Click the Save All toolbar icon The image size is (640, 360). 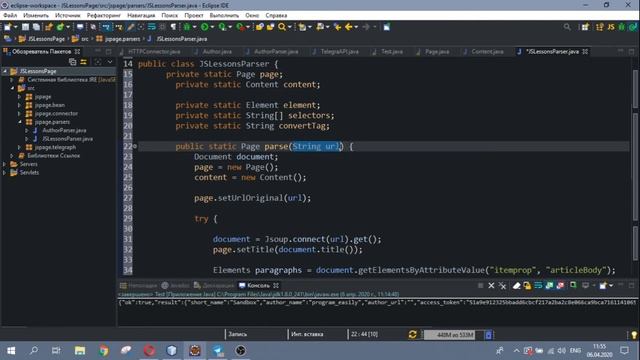pyautogui.click(x=36, y=27)
